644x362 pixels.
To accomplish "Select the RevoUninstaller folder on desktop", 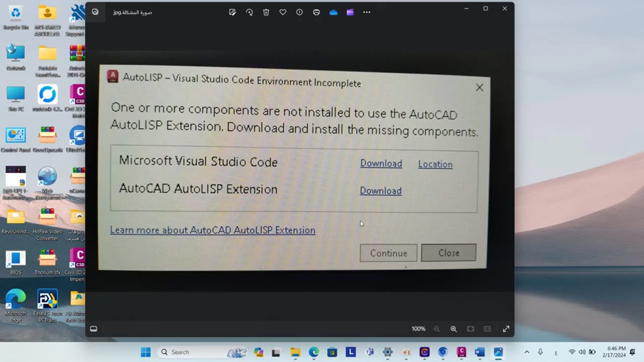I will click(x=16, y=221).
